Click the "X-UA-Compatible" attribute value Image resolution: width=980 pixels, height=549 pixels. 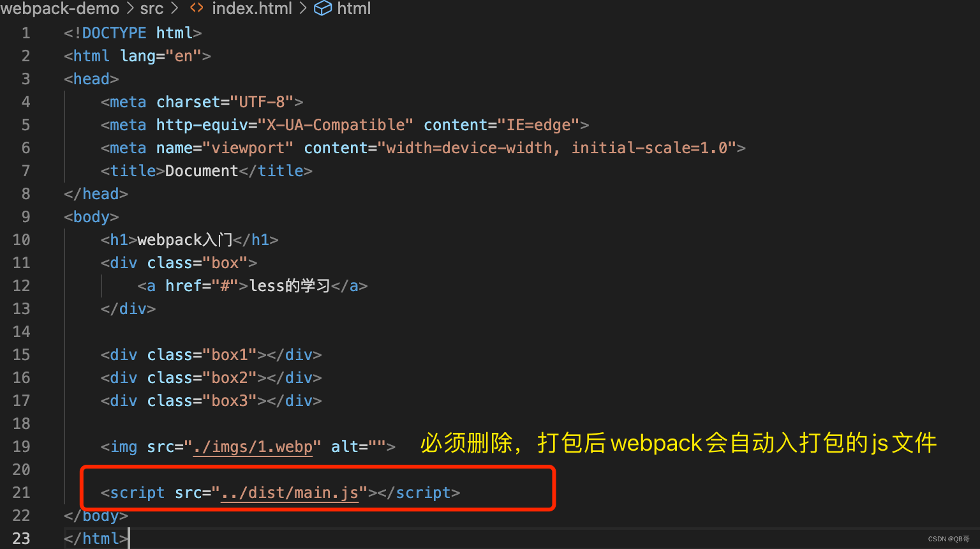pyautogui.click(x=336, y=125)
